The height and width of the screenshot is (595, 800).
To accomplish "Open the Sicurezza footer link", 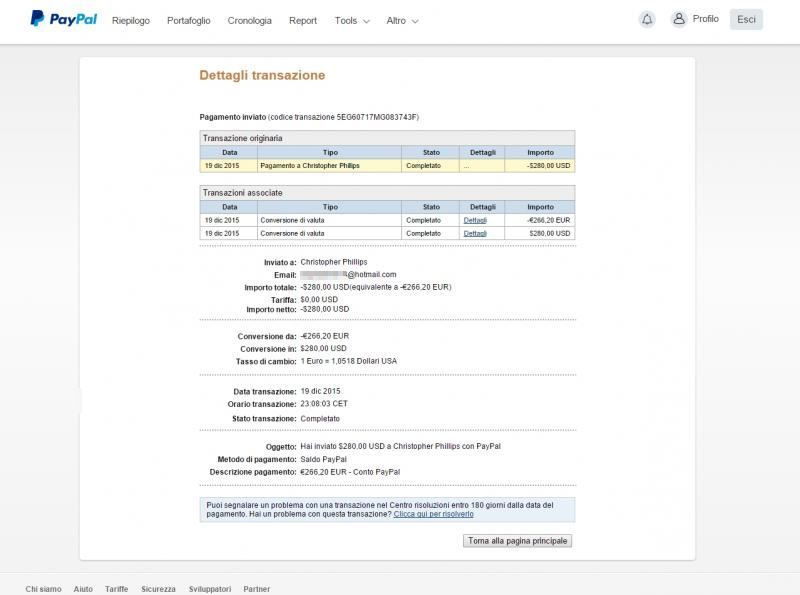I will pos(158,589).
